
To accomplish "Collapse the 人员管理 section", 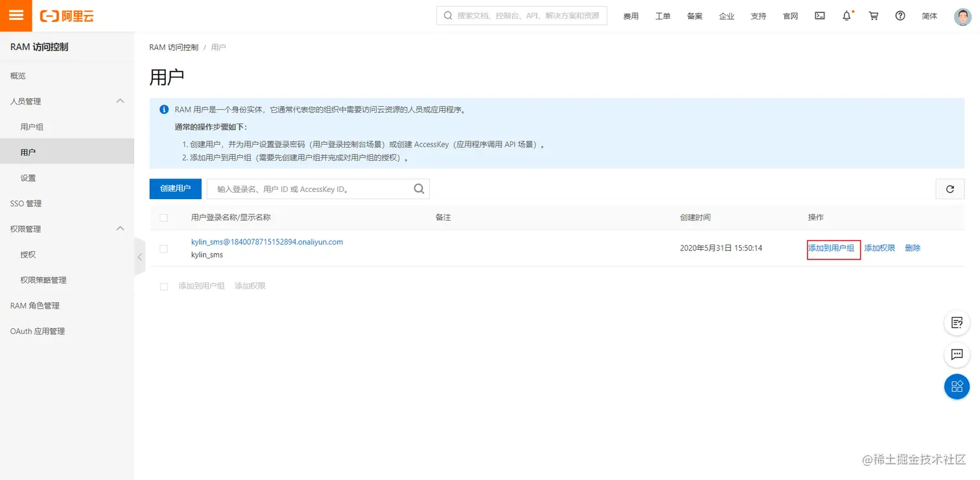I will point(120,101).
